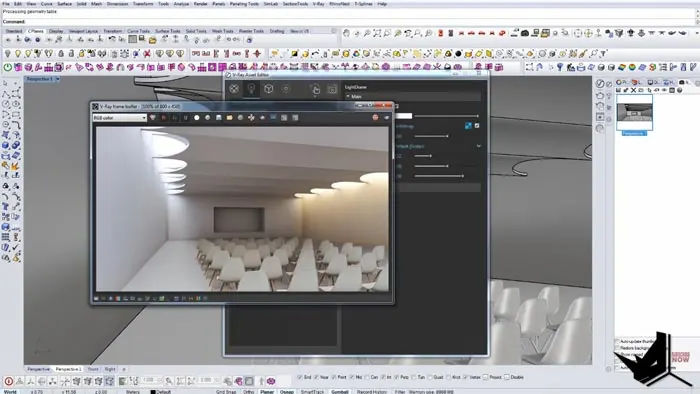Click the rightmost teapot render icon in frame buffer
The image size is (700, 394).
387,117
